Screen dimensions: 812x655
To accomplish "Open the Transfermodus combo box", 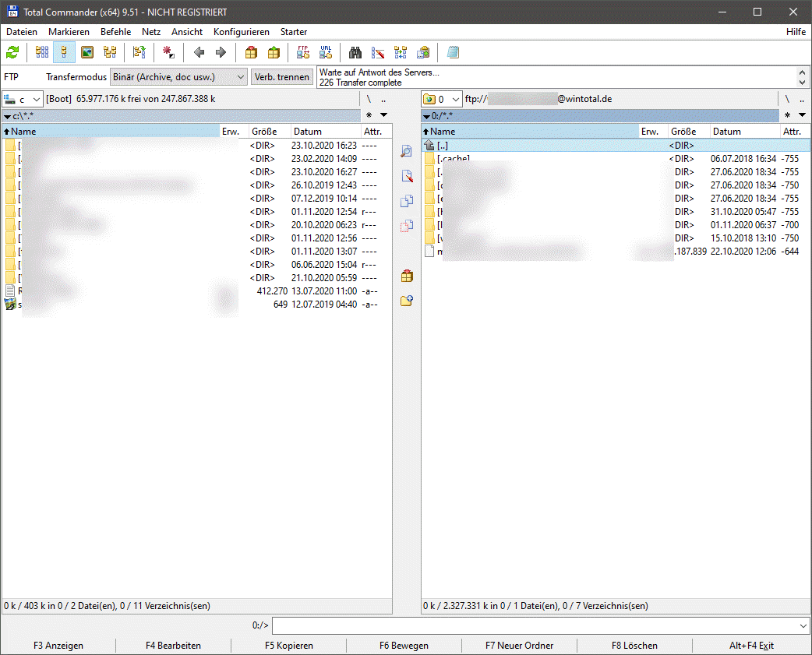I will pos(178,77).
